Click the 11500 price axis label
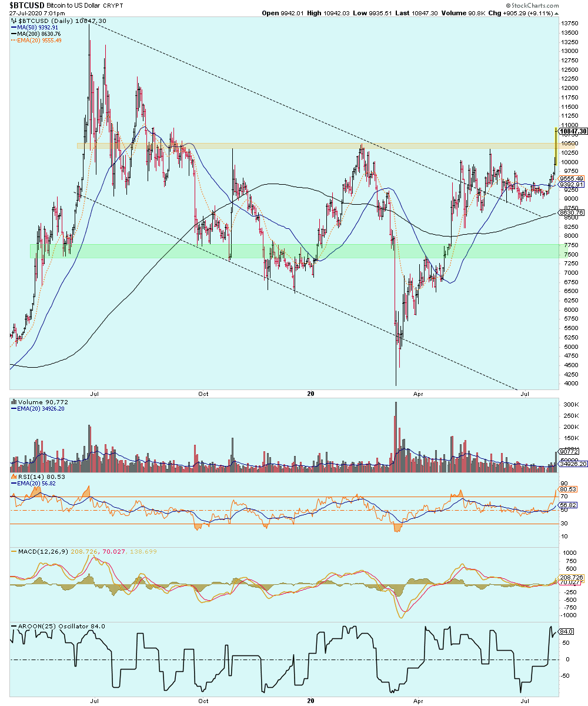 tap(570, 106)
